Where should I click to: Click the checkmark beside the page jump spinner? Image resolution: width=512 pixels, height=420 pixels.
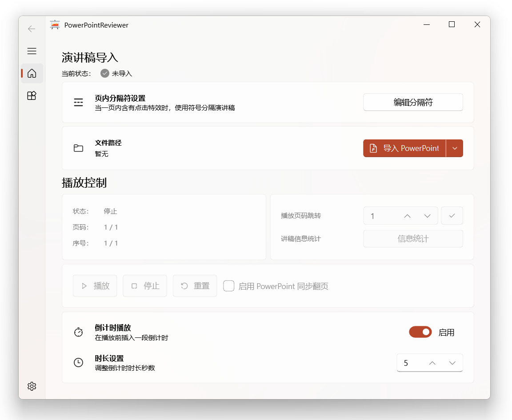(452, 216)
